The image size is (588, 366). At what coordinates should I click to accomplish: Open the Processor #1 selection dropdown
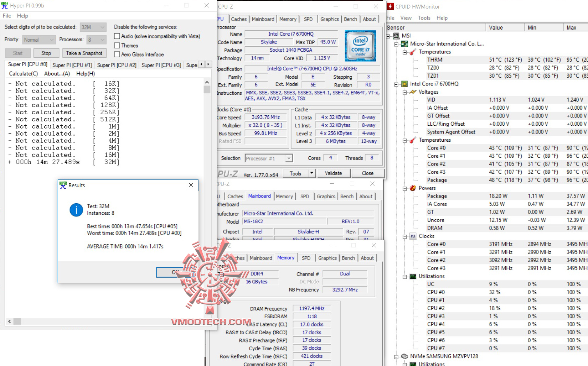[x=269, y=158]
